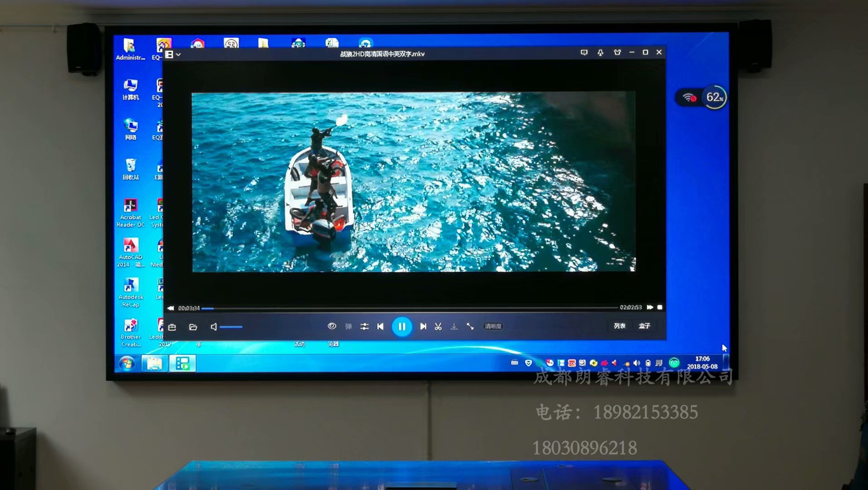868x490 pixels.
Task: Open the Windows Start menu
Action: tap(127, 363)
